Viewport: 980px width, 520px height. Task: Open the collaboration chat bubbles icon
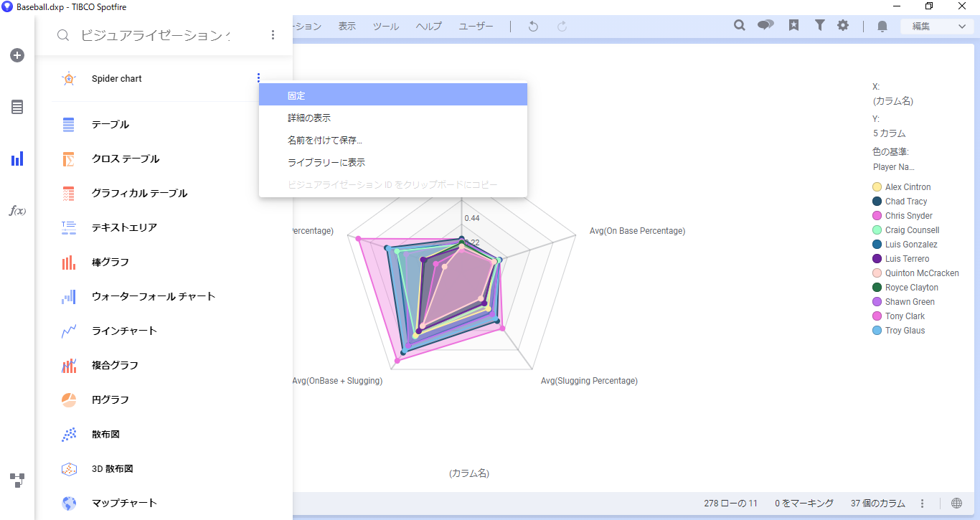[x=766, y=26]
